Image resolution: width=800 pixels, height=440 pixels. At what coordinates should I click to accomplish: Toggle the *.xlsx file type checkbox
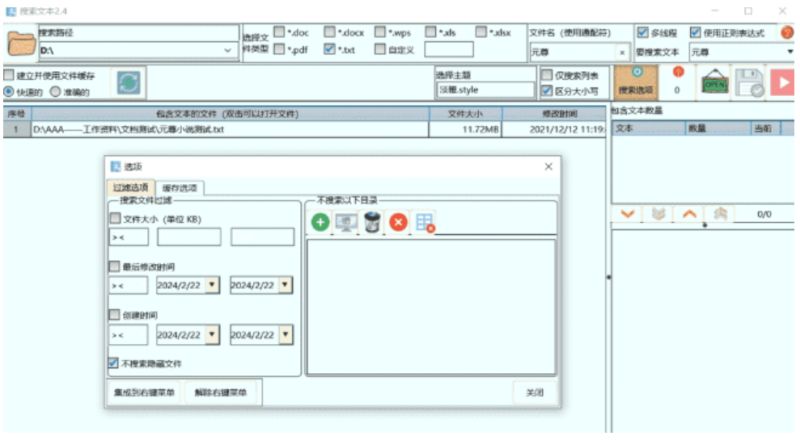click(x=481, y=32)
